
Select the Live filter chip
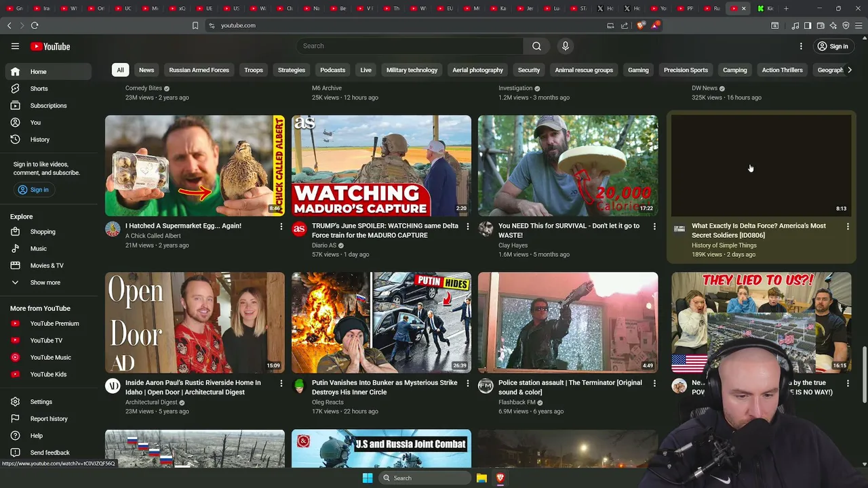click(366, 70)
